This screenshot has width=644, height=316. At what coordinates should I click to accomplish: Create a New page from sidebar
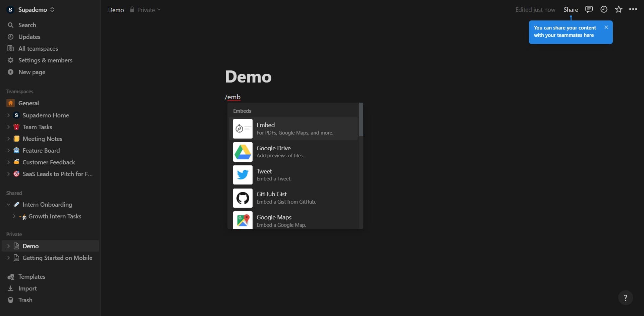pyautogui.click(x=32, y=72)
